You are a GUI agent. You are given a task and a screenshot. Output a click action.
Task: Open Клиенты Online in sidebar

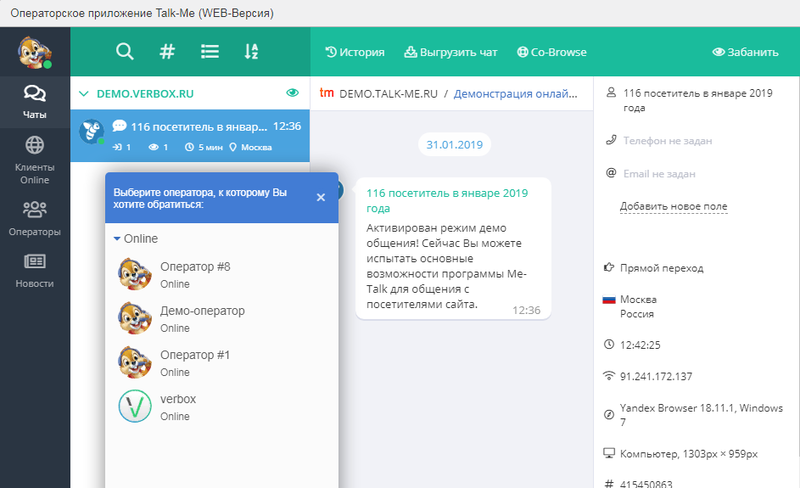(35, 159)
